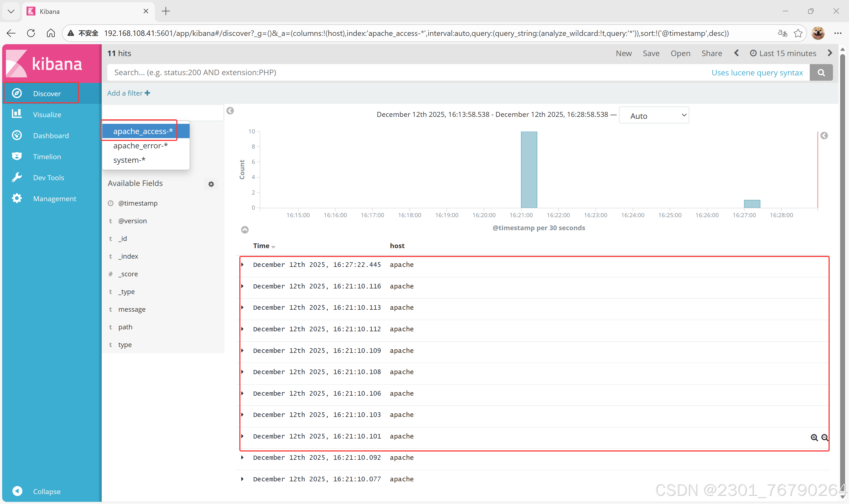This screenshot has height=504, width=849.
Task: Move time range backward with left chevron
Action: (x=736, y=53)
